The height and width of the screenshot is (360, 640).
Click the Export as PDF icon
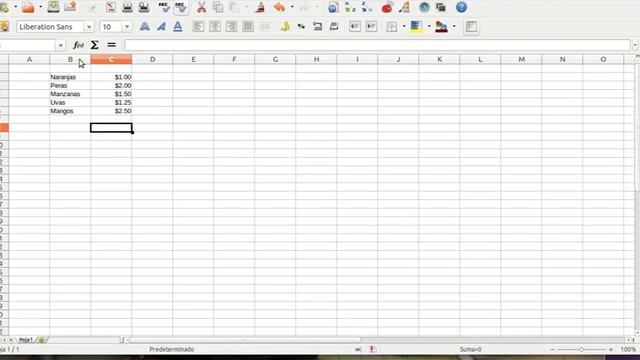click(x=110, y=7)
